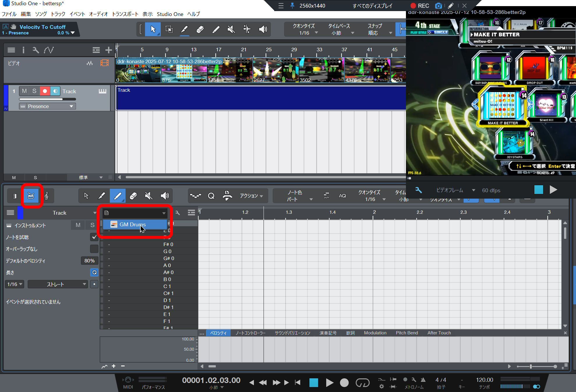
Task: Click transport Play button
Action: 329,382
